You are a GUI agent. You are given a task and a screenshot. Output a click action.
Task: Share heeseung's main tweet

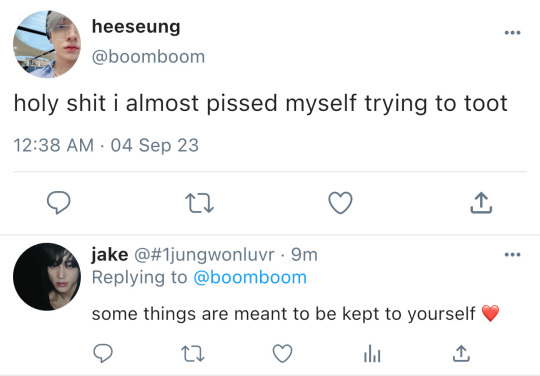481,203
